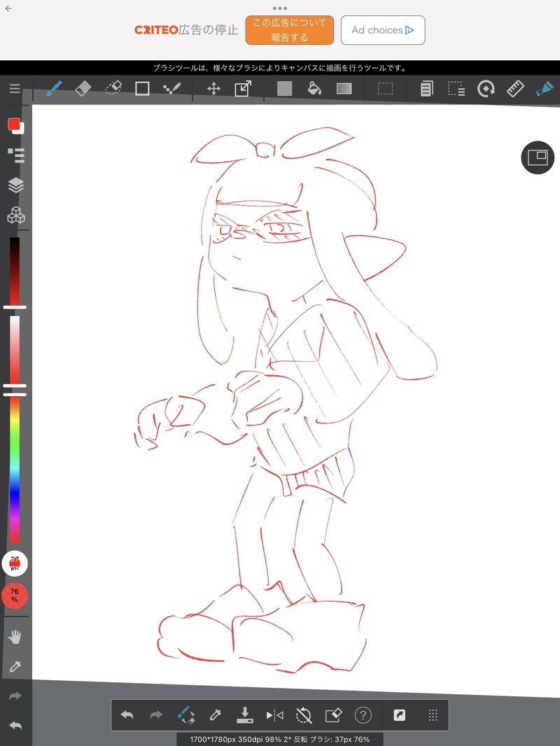Image resolution: width=560 pixels, height=746 pixels.
Task: Select the dotted soft eraser tool
Action: 113,88
